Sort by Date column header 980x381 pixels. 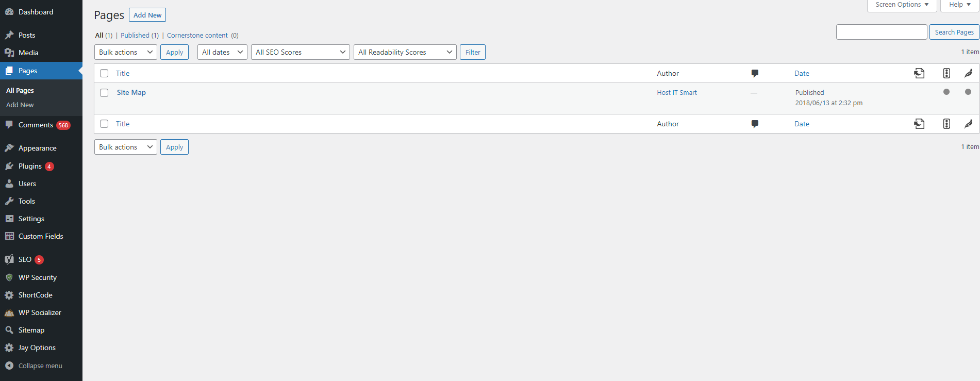tap(802, 73)
